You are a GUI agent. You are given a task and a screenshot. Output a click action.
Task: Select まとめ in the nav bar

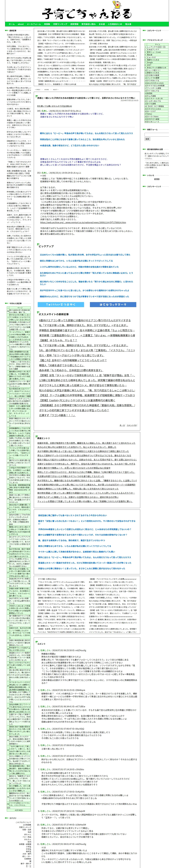point(102,24)
